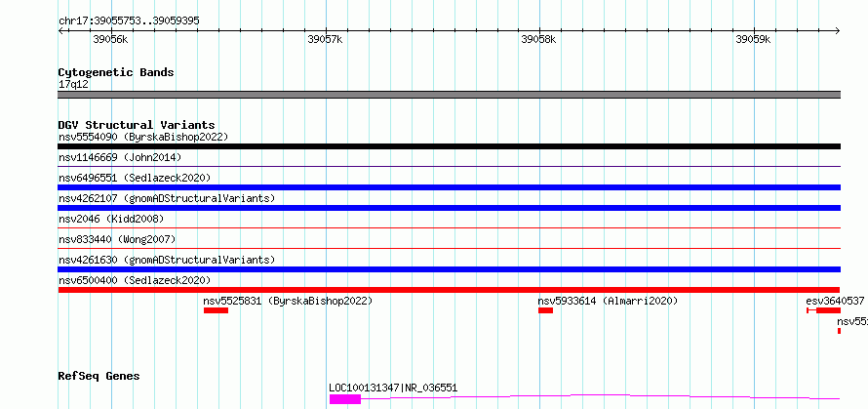Click the ruler's right arrowhead
868x409 pixels.
[838, 30]
